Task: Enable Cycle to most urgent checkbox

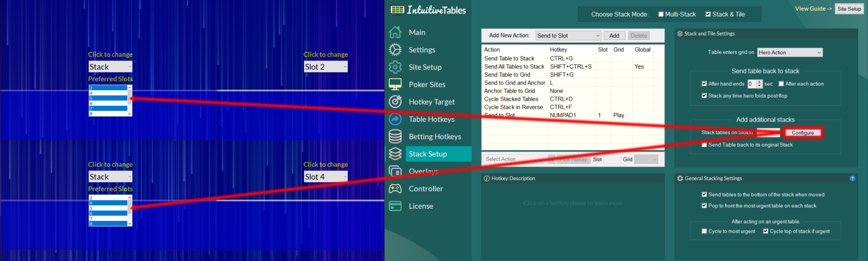Action: click(704, 231)
